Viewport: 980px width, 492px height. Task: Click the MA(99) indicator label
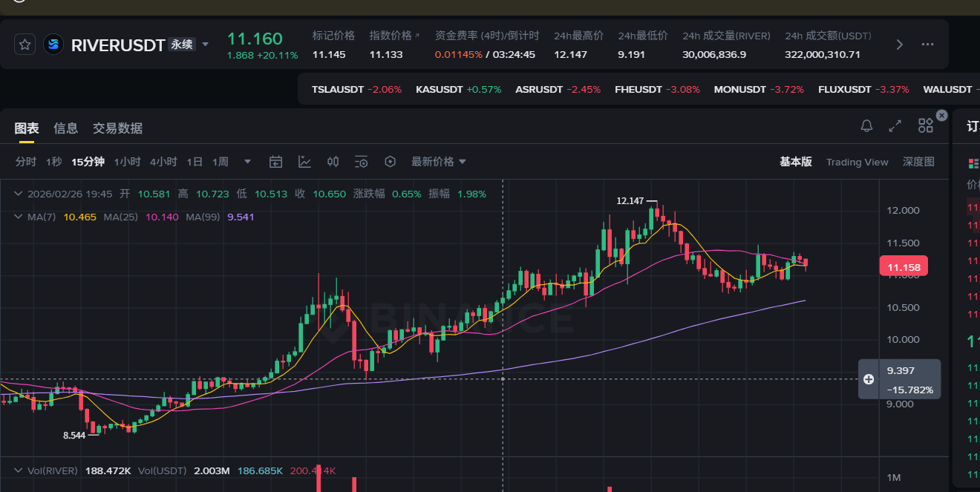point(203,217)
